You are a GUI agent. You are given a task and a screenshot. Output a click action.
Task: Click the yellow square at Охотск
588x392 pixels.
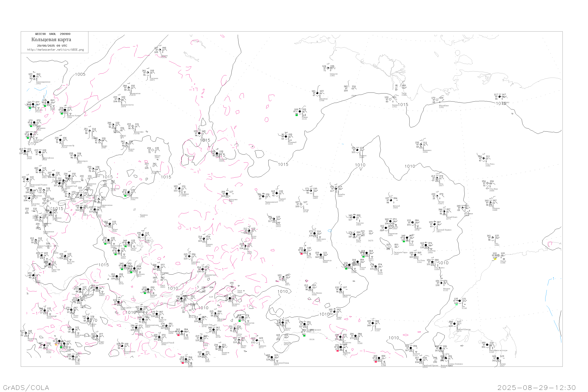tap(495, 259)
